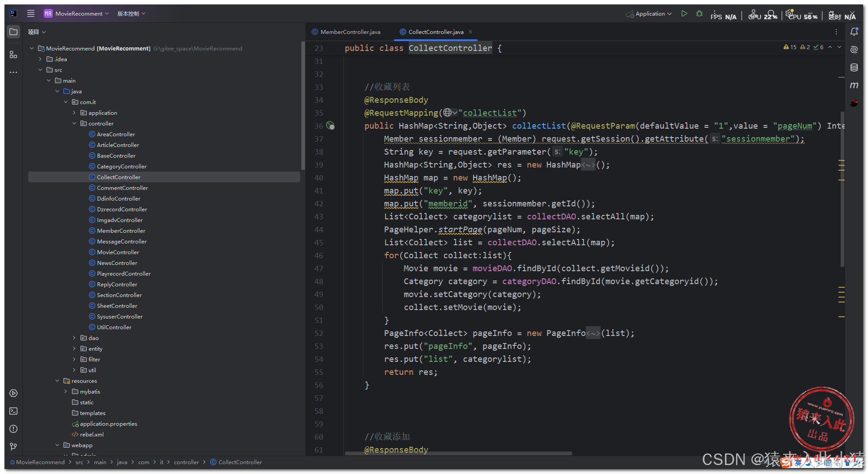Expand the entity package node
The width and height of the screenshot is (868, 474).
pyautogui.click(x=74, y=348)
